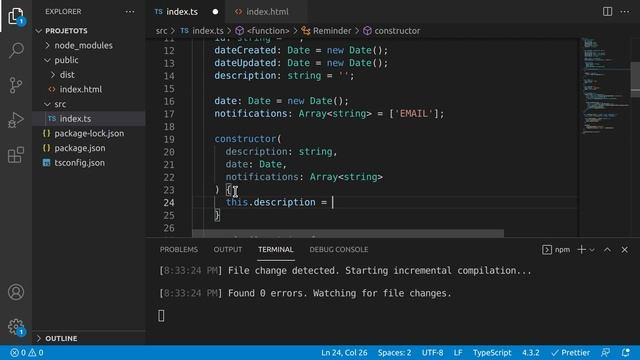The height and width of the screenshot is (360, 640).
Task: Open Explorer more actions ellipsis
Action: click(x=130, y=12)
